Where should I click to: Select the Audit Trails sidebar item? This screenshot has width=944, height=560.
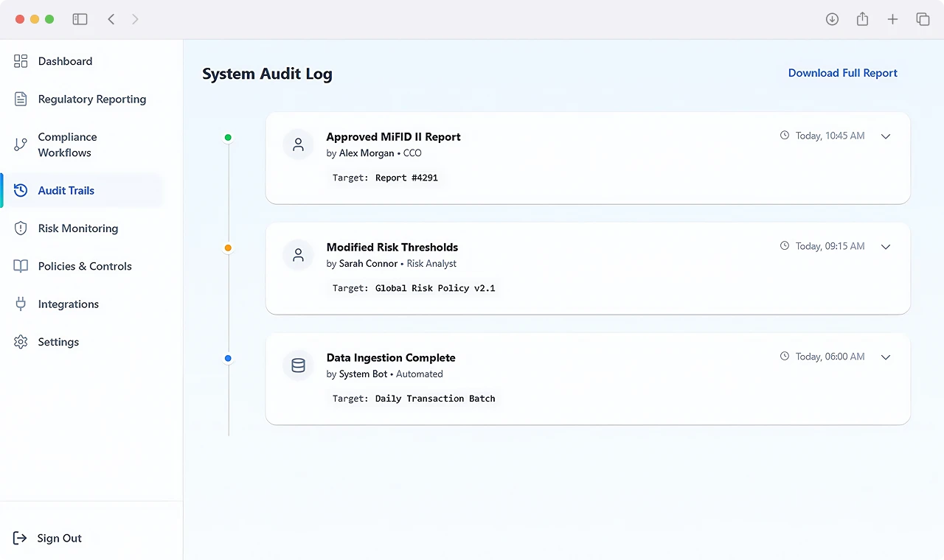point(82,191)
